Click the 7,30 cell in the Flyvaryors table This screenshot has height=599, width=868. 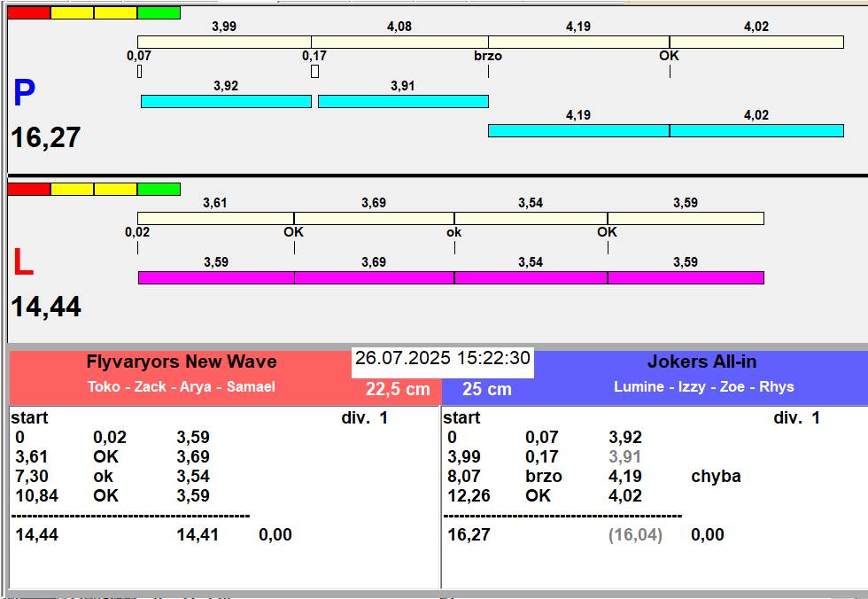tap(32, 476)
